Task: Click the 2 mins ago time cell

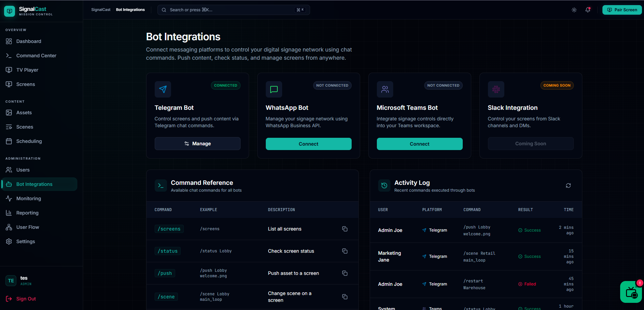Action: 566,230
